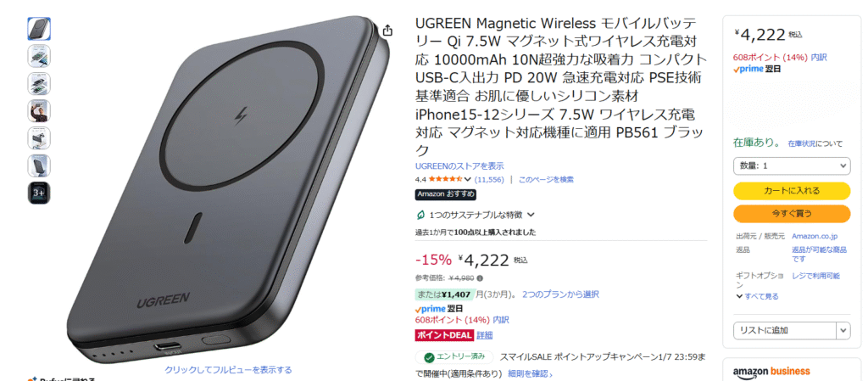Select the 3+ more images thumbnail

[39, 193]
